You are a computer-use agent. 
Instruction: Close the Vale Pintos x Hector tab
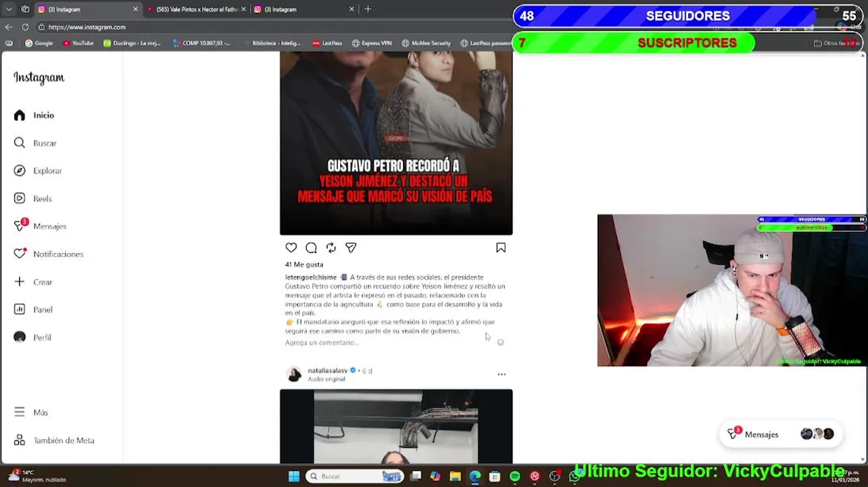(244, 9)
